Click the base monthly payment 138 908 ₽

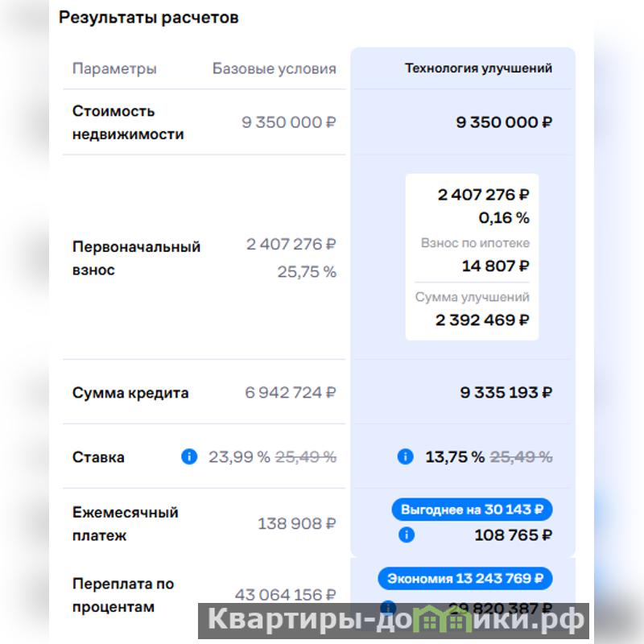296,524
